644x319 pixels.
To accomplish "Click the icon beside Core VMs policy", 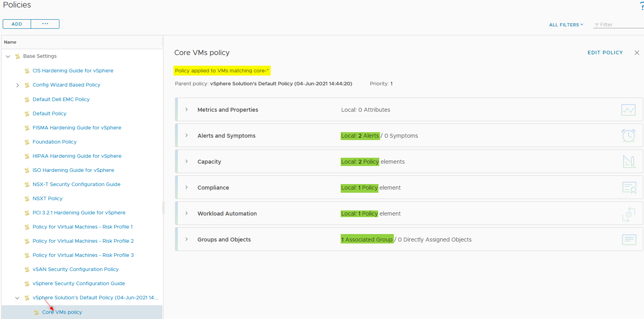I will 36,312.
